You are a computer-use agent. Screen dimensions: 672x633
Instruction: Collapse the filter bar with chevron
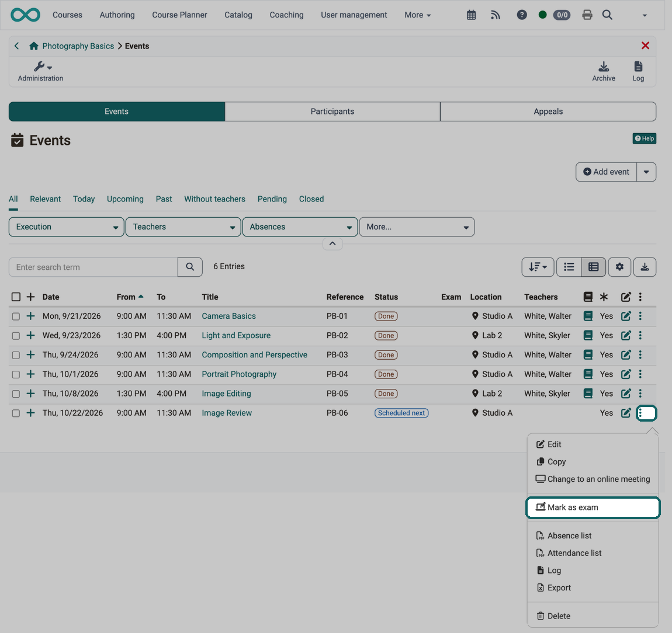[332, 244]
